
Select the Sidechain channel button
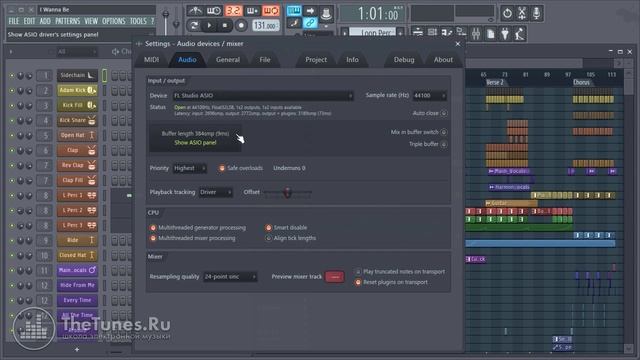[x=77, y=75]
